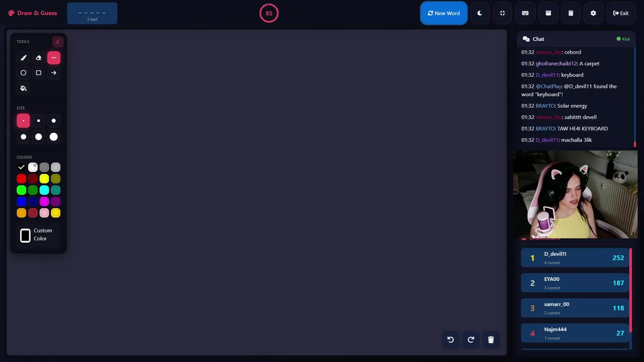
Task: Clear canvas with bottom trash button
Action: [x=491, y=340]
